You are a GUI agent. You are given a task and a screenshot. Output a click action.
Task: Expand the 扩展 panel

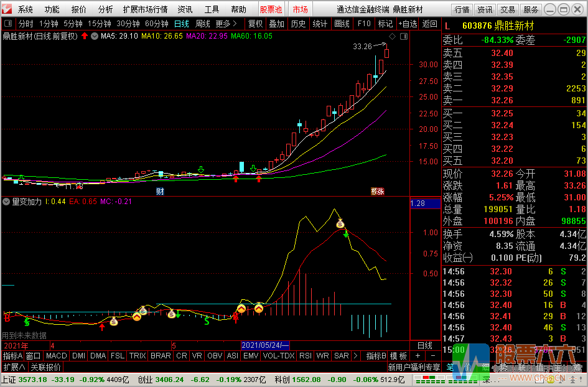coord(14,366)
